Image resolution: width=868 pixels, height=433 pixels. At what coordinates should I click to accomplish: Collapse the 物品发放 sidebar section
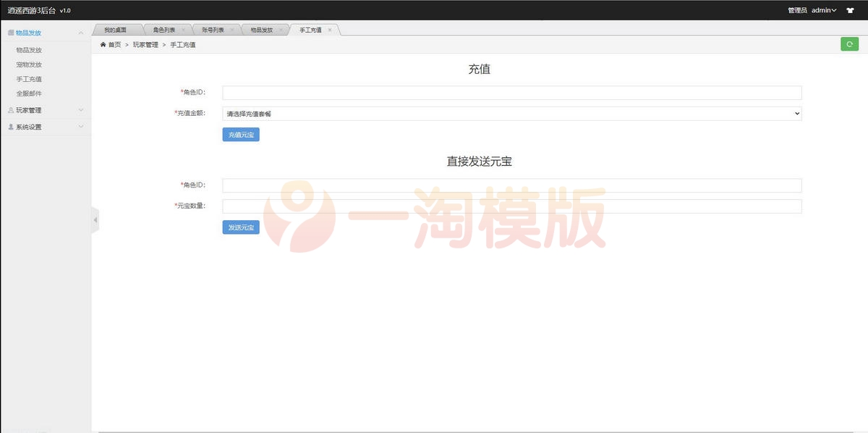coord(80,33)
